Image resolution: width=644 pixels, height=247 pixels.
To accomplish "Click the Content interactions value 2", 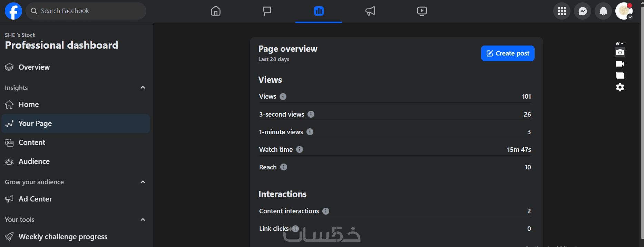I will coord(529,211).
